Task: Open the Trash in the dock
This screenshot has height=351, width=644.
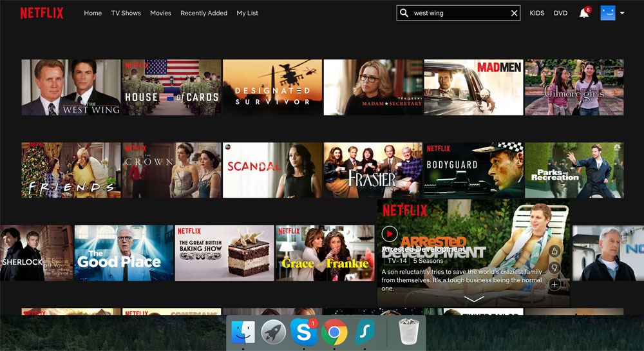Action: tap(409, 332)
